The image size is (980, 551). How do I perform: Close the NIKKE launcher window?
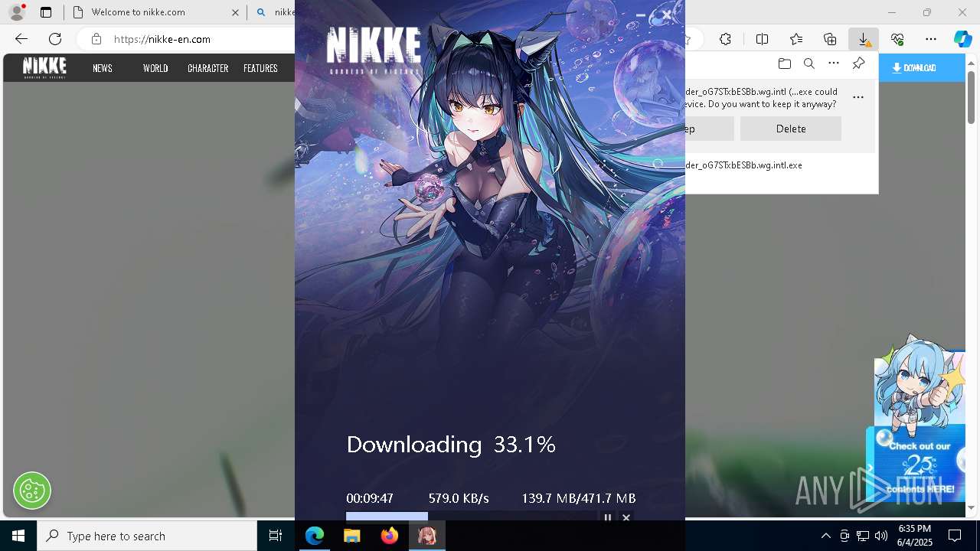667,15
